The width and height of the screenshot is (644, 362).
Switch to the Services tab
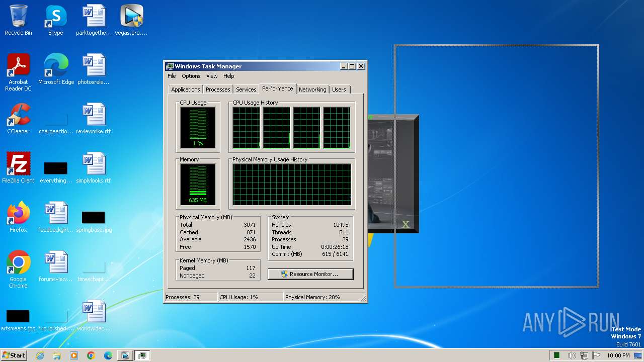[x=246, y=89]
